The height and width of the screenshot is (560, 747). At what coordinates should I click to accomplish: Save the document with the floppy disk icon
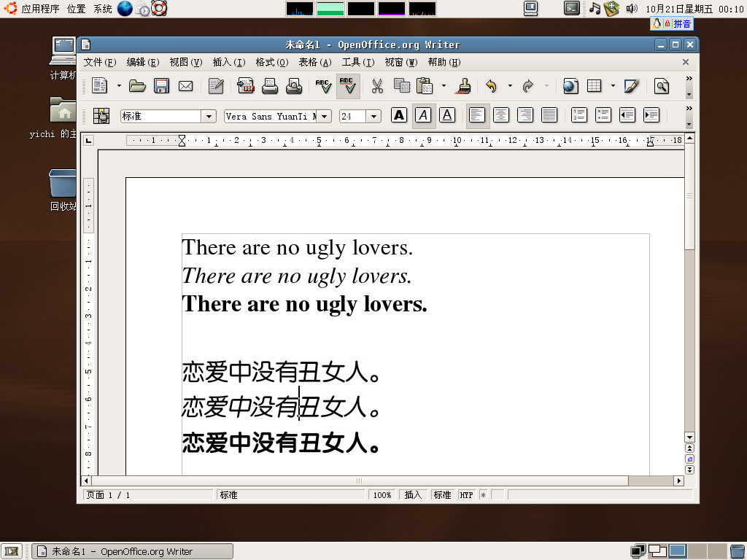tap(161, 86)
